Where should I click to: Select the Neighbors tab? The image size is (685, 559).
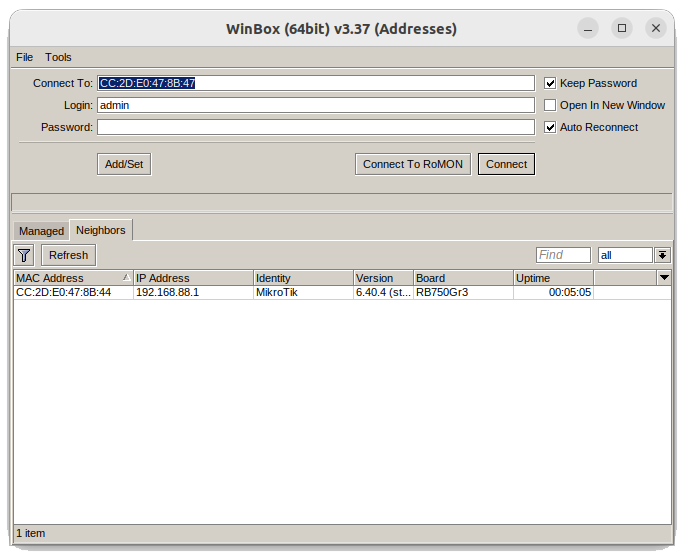point(101,230)
